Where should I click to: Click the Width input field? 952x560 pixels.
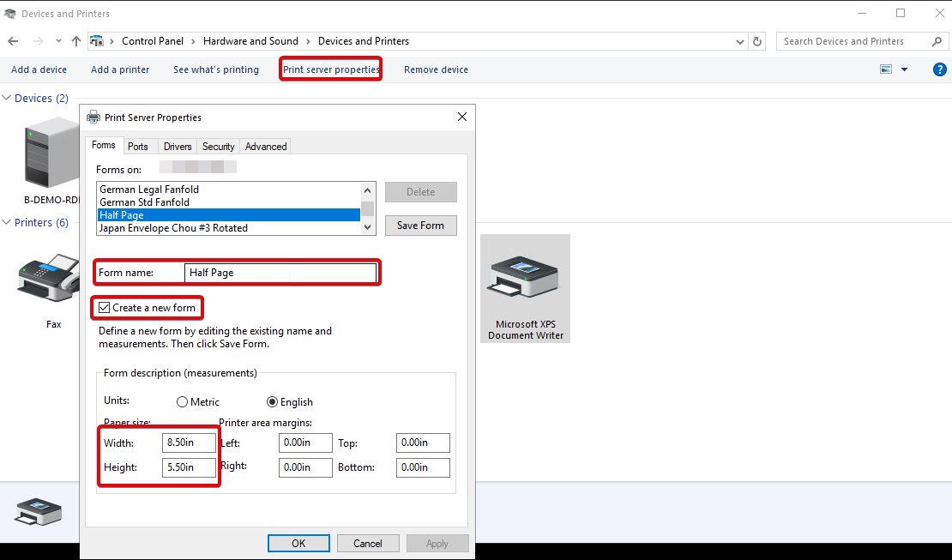click(x=189, y=443)
